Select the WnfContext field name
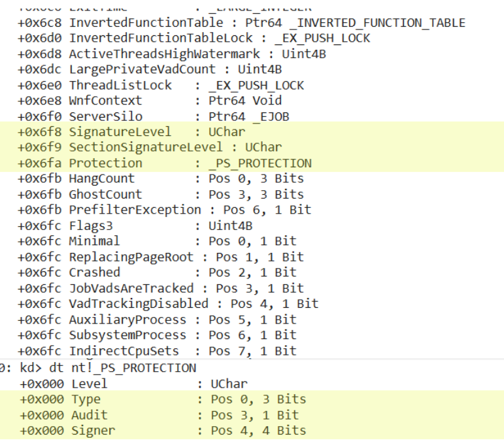504x447 pixels. coord(105,101)
